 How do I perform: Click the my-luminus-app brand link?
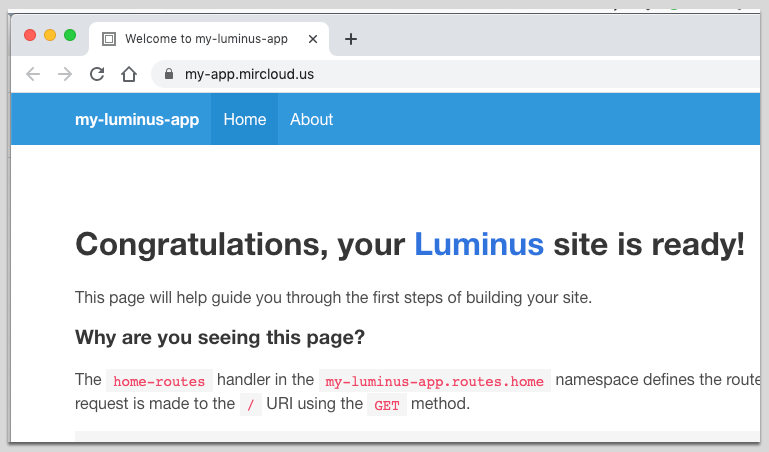[137, 119]
